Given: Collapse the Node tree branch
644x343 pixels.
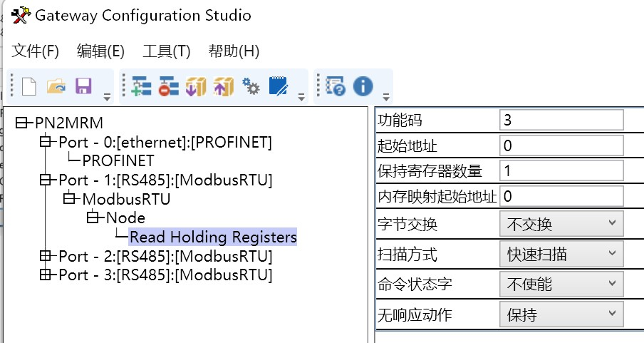Looking at the screenshot, I should 93,217.
